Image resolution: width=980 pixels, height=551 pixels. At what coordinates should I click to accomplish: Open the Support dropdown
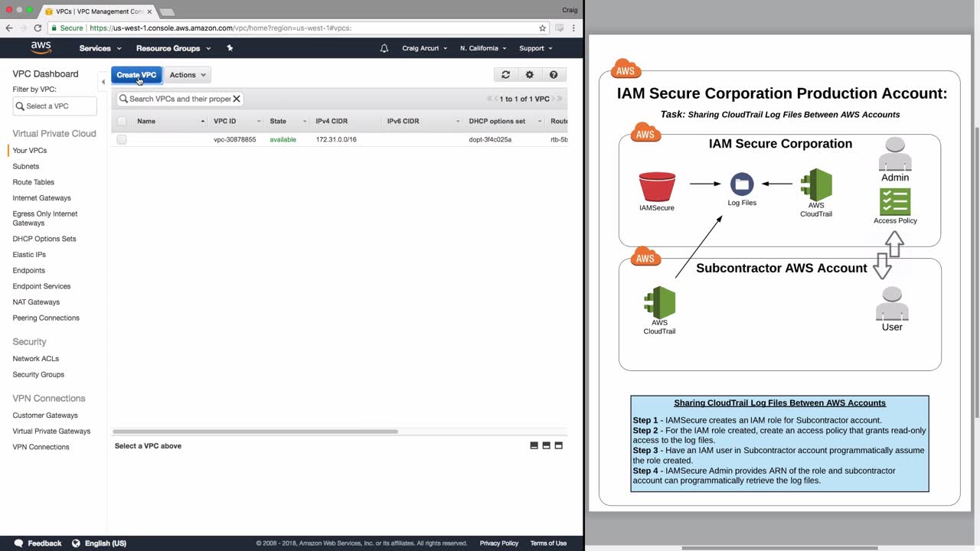[x=536, y=48]
